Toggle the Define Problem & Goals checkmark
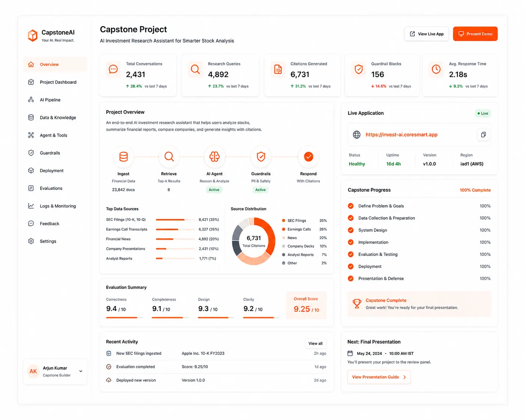Viewport: 525px width, 420px height. [x=351, y=206]
